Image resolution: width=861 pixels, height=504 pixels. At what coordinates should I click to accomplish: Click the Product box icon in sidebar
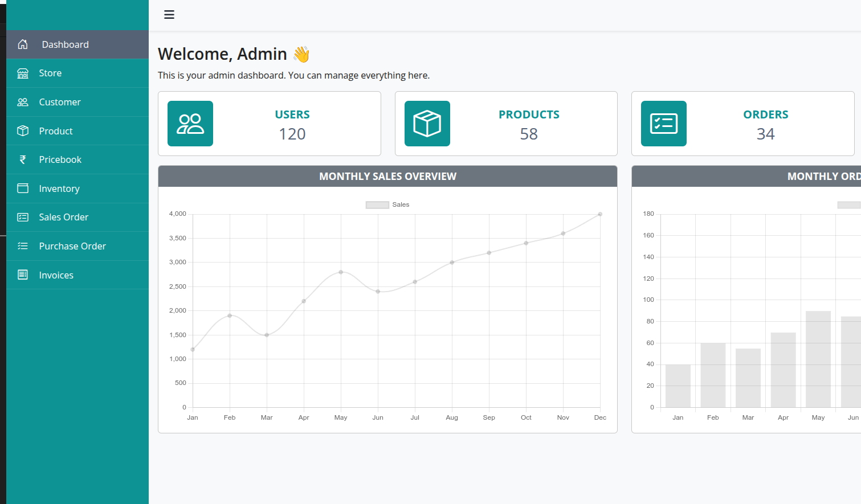(x=23, y=131)
